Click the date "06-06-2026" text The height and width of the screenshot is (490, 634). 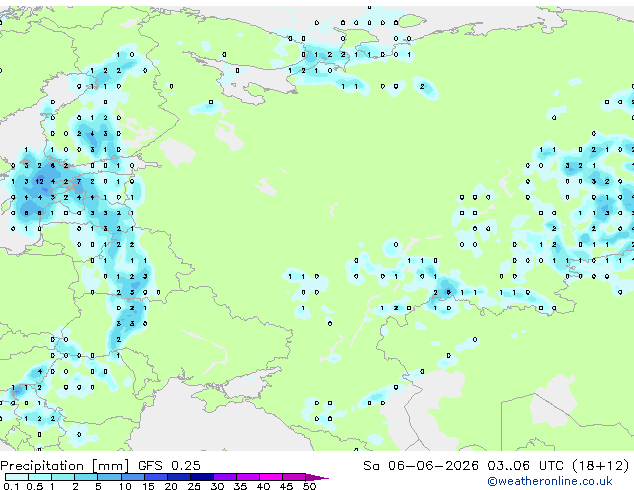coord(433,466)
